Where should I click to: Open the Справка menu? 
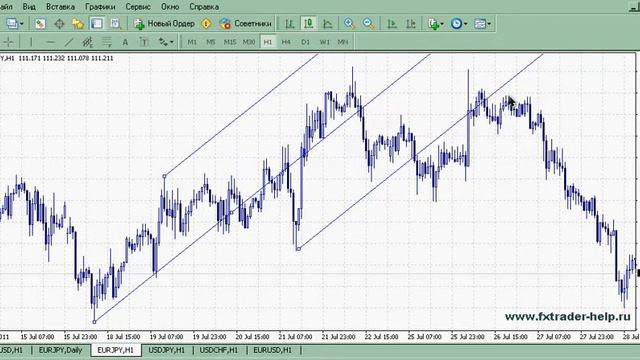(x=204, y=7)
